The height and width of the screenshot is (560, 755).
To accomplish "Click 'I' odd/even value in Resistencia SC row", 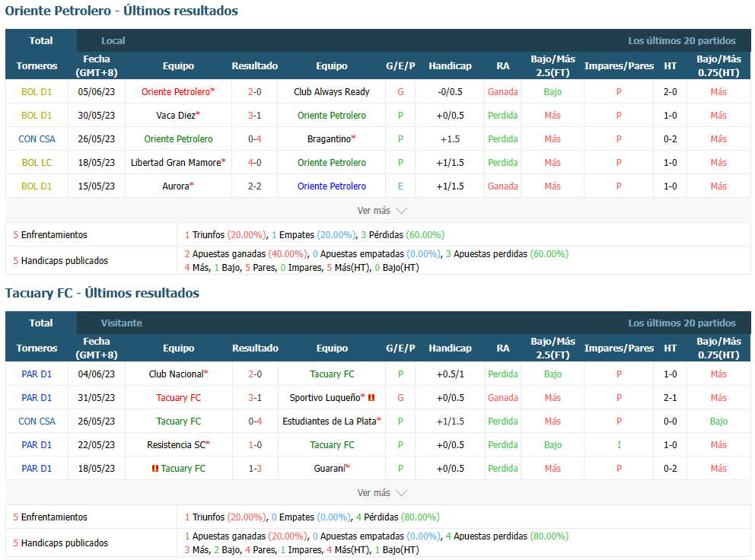I will point(619,444).
